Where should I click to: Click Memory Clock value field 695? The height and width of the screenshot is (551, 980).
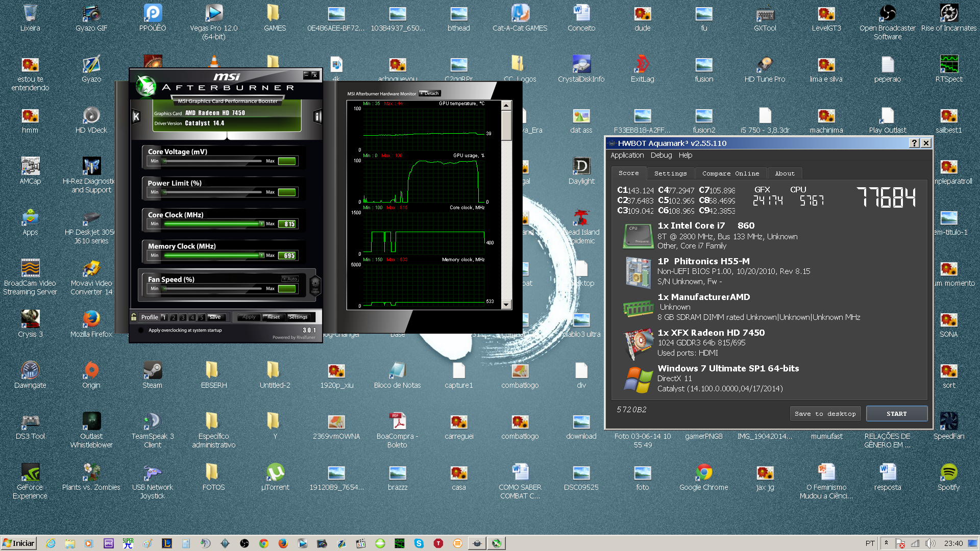pos(287,256)
